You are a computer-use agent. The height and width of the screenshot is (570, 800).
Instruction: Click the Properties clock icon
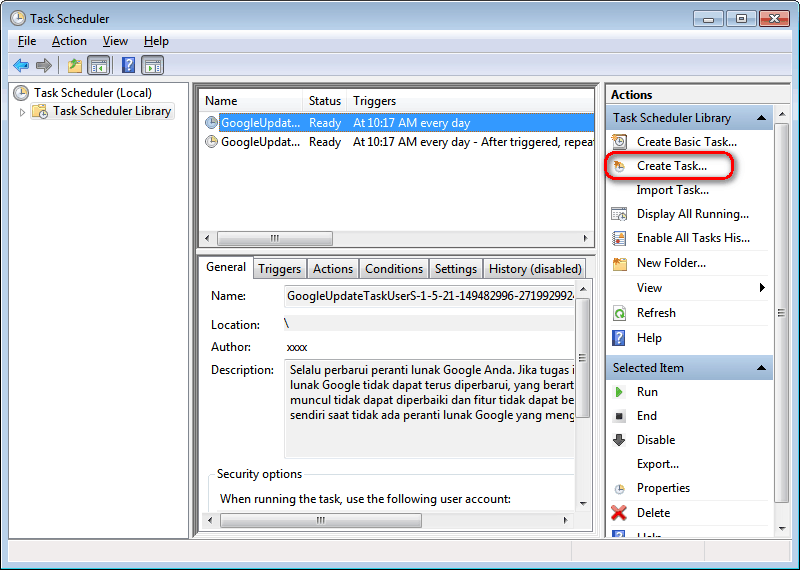tap(619, 489)
